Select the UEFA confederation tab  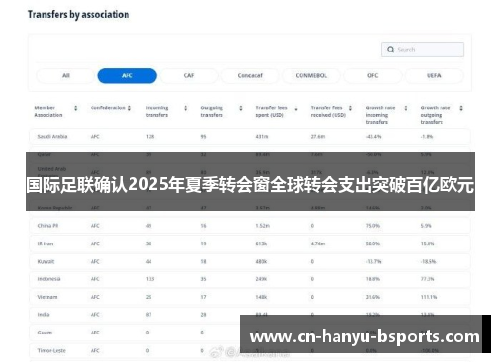pyautogui.click(x=434, y=75)
